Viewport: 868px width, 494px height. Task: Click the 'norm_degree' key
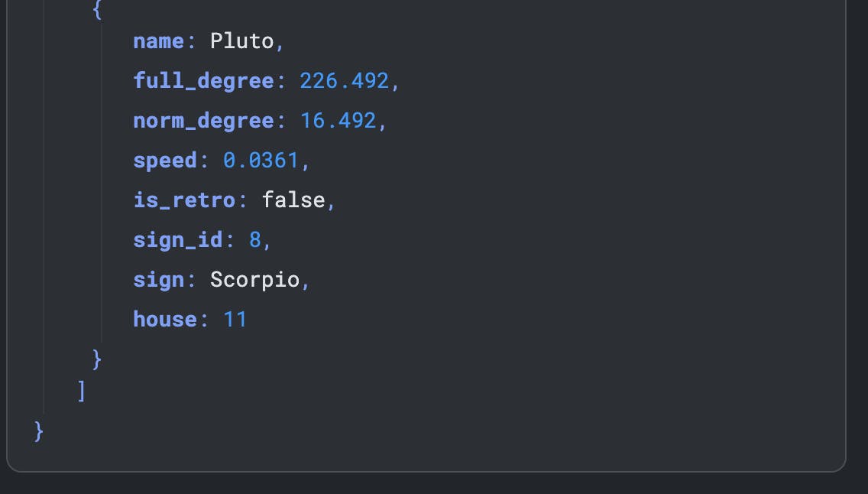pos(203,120)
